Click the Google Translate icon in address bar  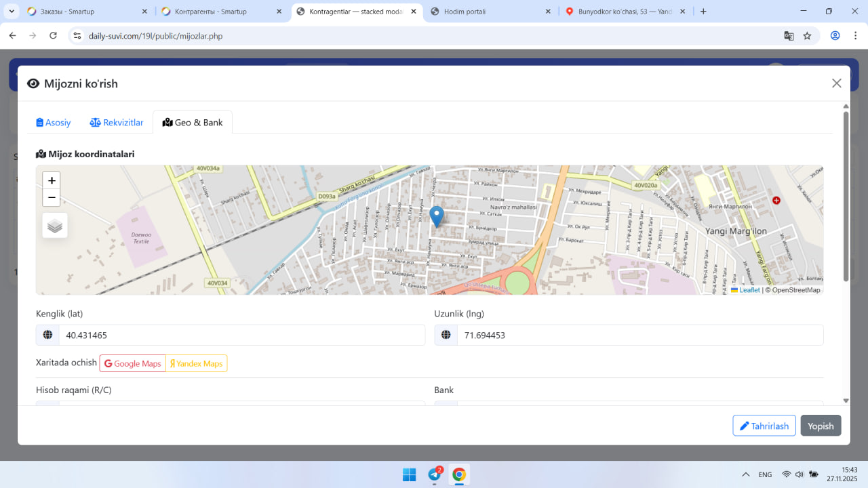[789, 36]
